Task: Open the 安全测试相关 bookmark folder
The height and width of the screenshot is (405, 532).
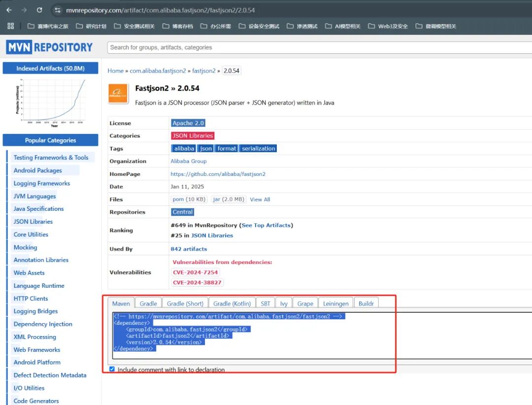Action: 134,26
